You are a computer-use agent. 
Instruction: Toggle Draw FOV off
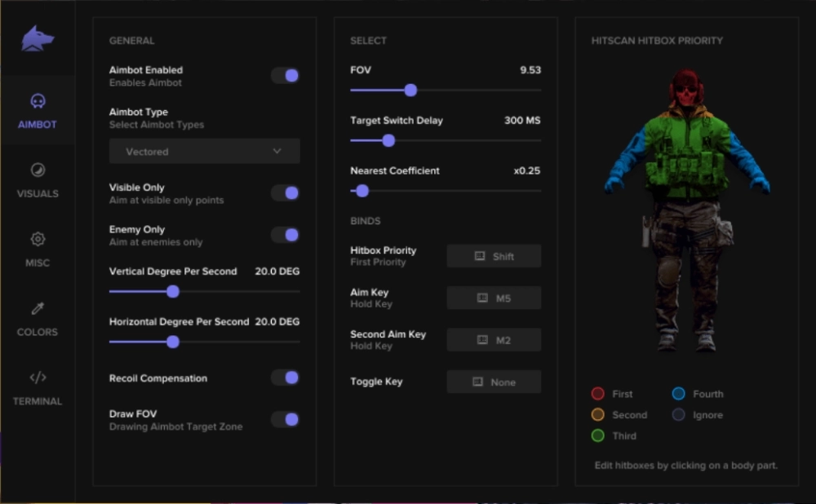(x=286, y=419)
